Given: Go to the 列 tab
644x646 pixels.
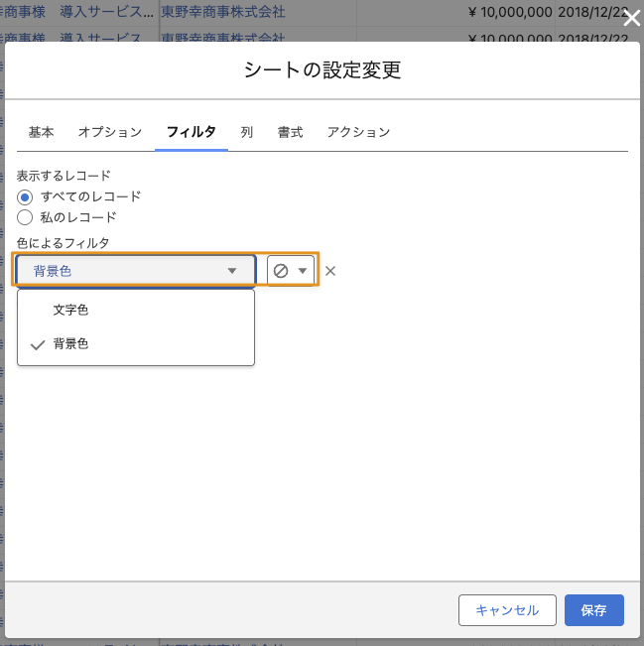Looking at the screenshot, I should (x=247, y=132).
